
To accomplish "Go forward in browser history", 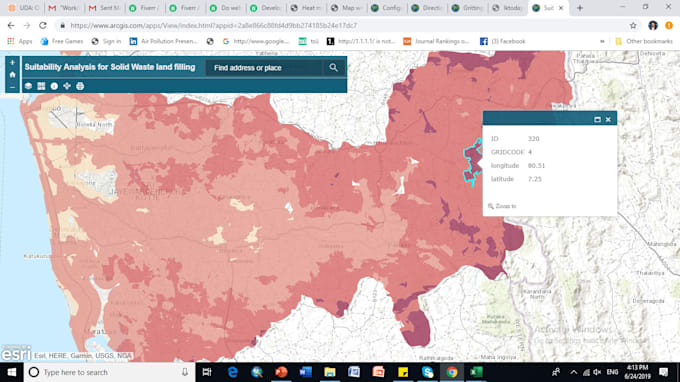I will tap(27, 26).
